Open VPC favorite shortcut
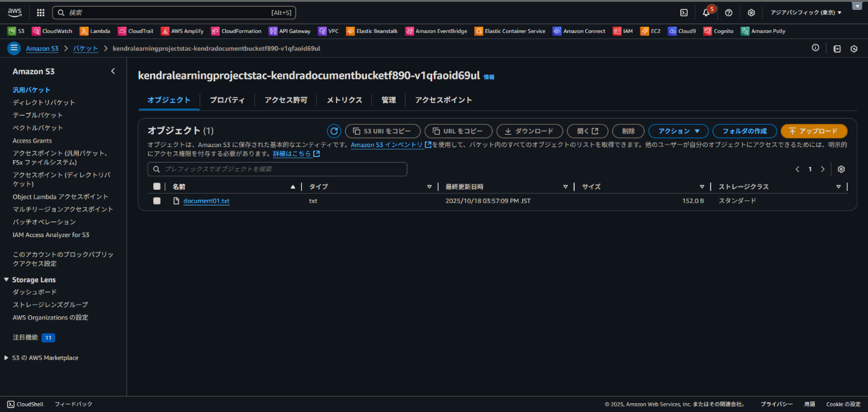868x412 pixels. click(329, 31)
